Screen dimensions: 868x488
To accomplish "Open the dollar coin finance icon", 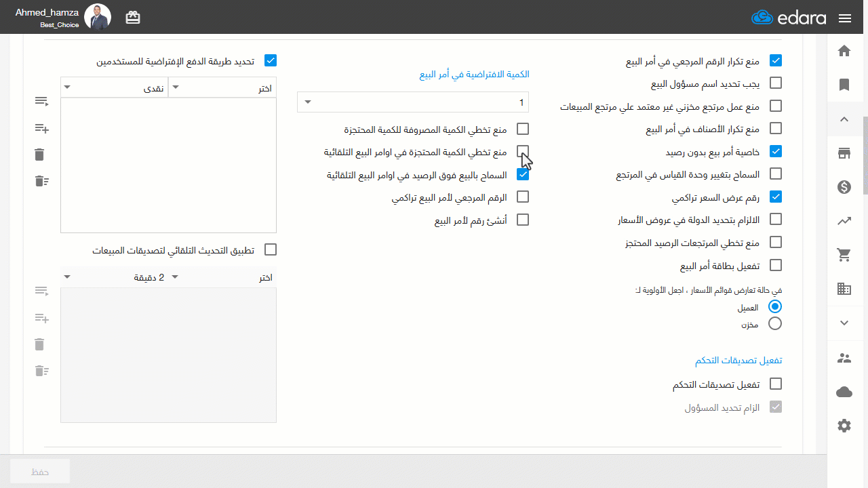I will click(x=844, y=187).
